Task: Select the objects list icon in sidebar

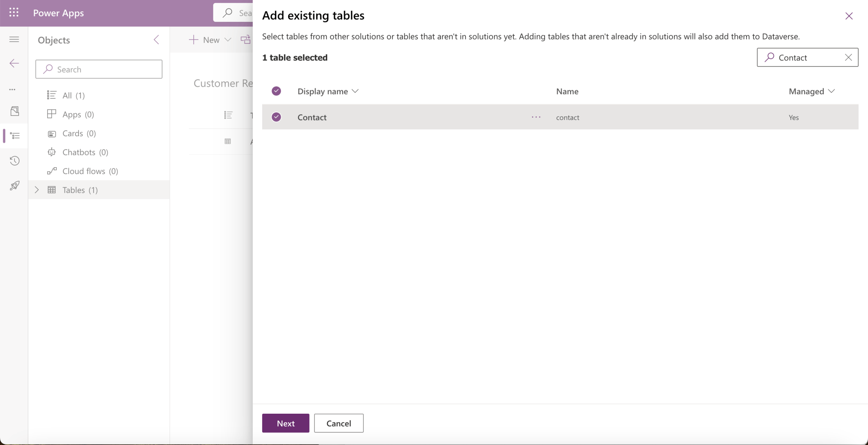Action: [15, 136]
